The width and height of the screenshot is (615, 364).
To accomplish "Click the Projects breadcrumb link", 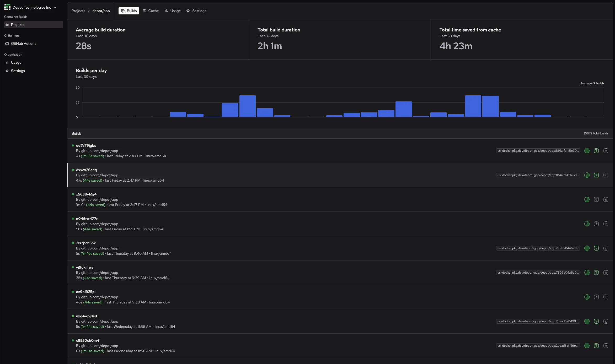I will [x=78, y=11].
